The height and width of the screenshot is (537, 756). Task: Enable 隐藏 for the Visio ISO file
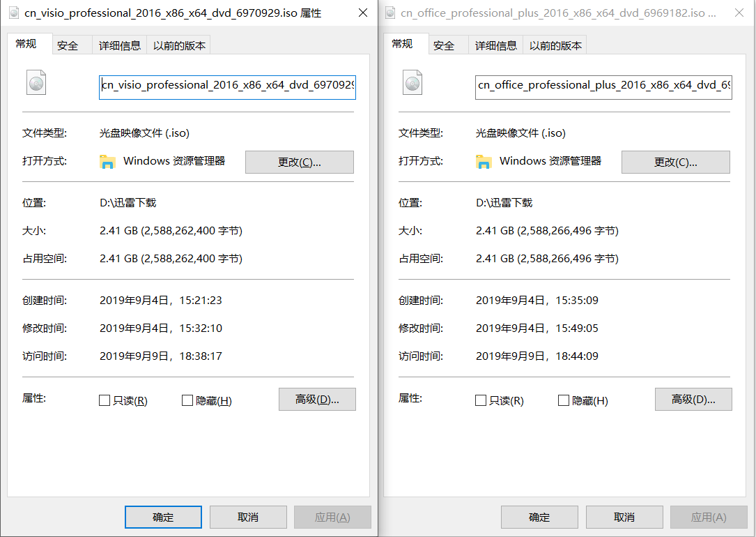(x=187, y=400)
